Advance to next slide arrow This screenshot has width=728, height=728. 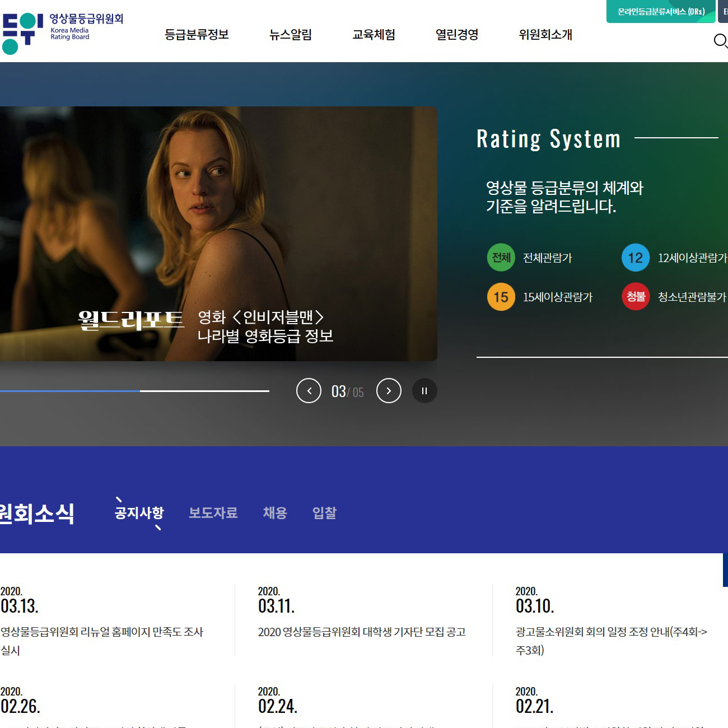coord(389,391)
